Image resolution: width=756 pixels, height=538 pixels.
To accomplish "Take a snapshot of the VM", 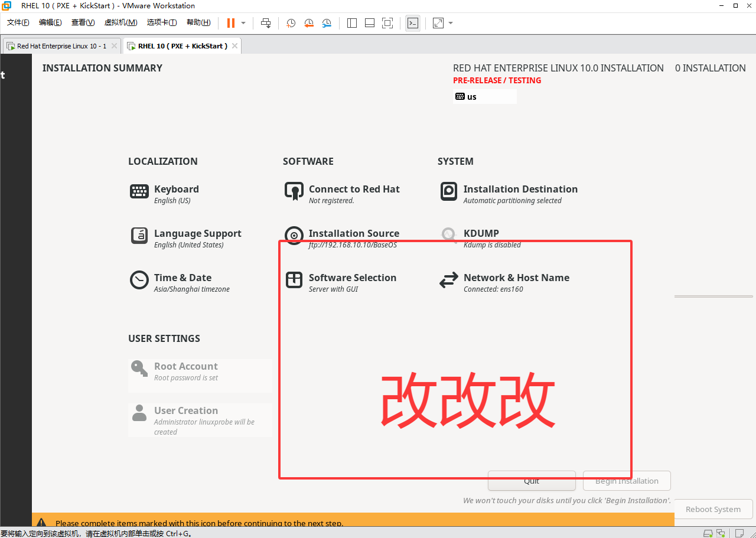I will (291, 23).
